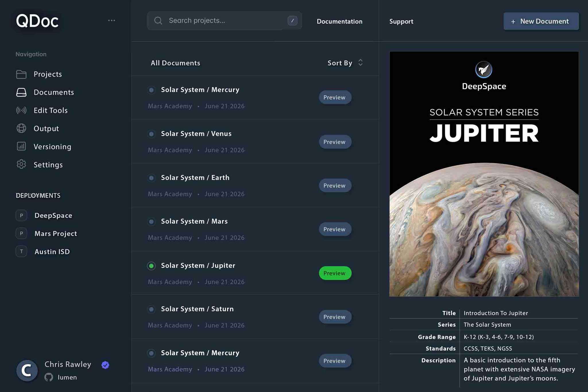
Task: Click the New Document button
Action: tap(541, 21)
